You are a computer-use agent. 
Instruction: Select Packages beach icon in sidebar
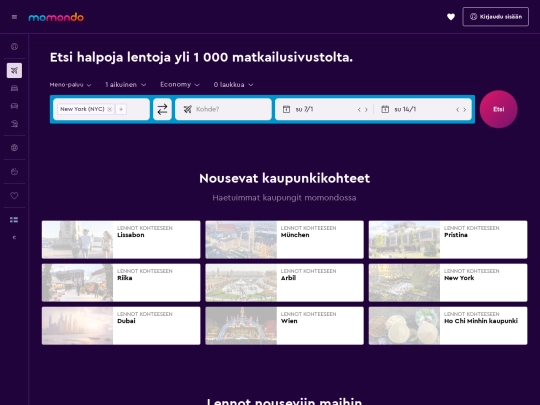(14, 124)
